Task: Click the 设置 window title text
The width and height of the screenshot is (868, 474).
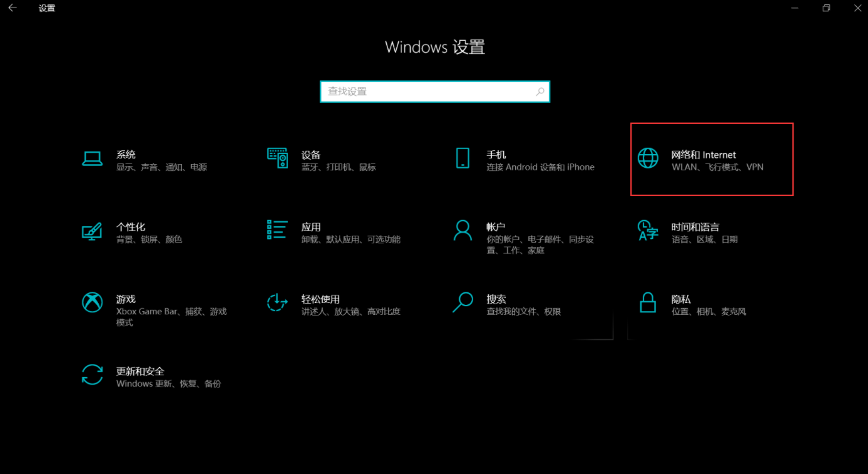Action: pos(47,8)
